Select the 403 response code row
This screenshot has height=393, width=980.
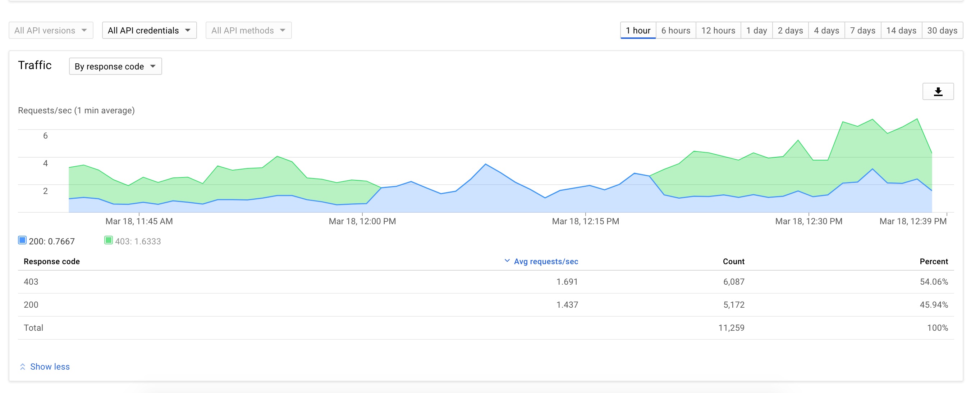click(486, 282)
